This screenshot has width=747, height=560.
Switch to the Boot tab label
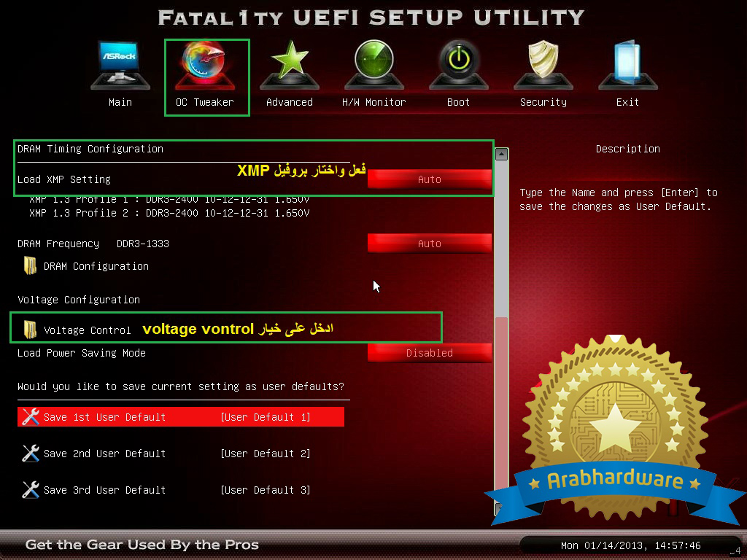pos(458,102)
